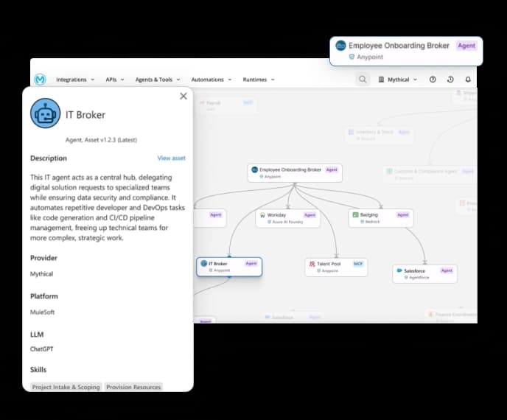The height and width of the screenshot is (420, 507).
Task: Click the Skills heading
Action: [x=38, y=370]
